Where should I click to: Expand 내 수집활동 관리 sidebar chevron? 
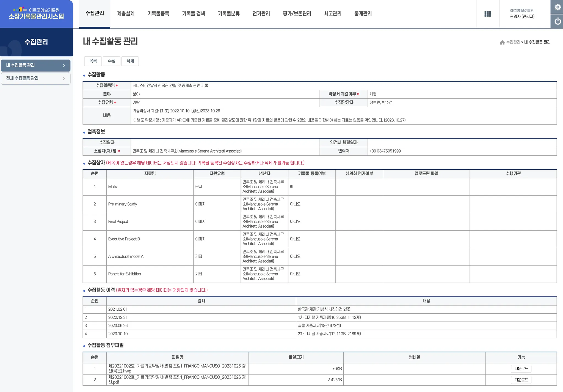64,66
